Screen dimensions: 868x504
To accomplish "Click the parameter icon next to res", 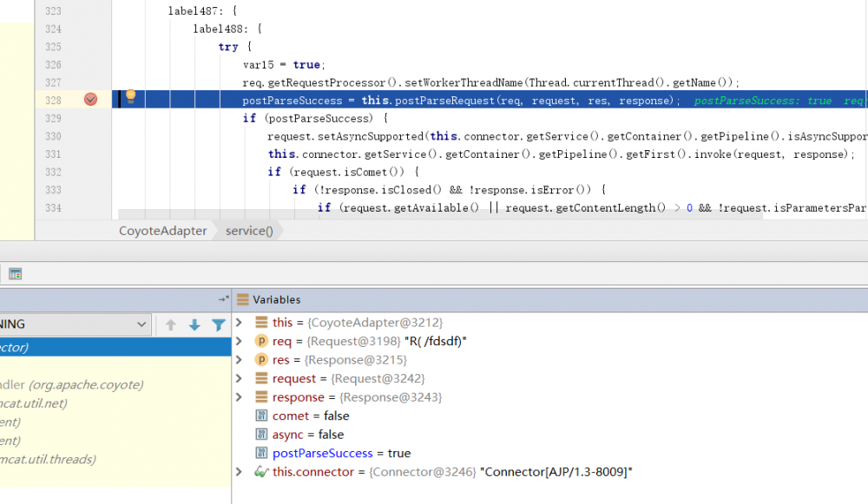I will (261, 360).
